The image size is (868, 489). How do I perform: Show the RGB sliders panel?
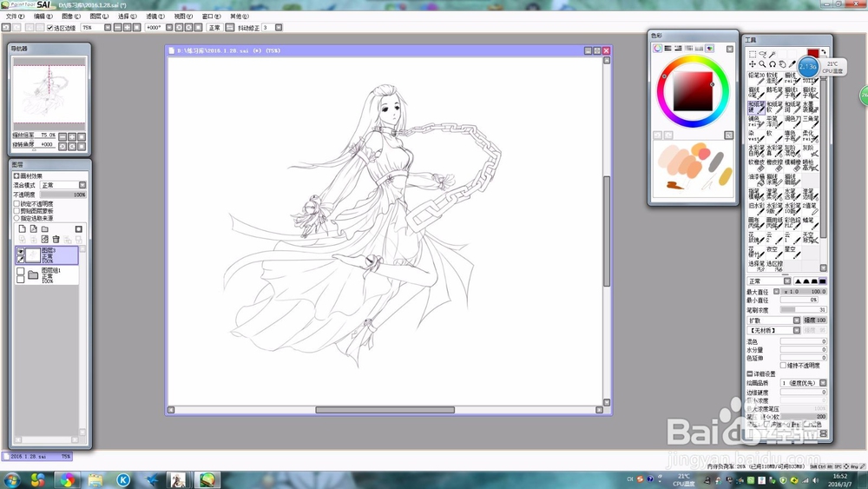click(667, 49)
